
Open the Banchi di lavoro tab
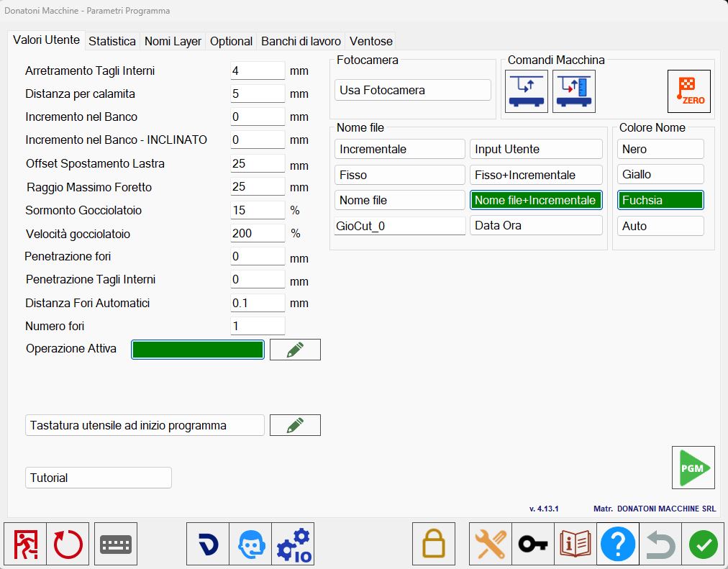point(301,41)
